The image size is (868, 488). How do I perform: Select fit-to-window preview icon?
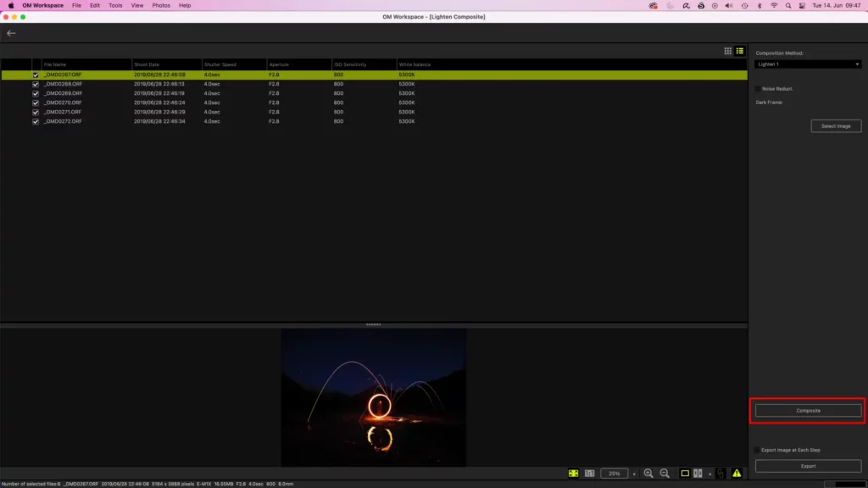click(574, 473)
